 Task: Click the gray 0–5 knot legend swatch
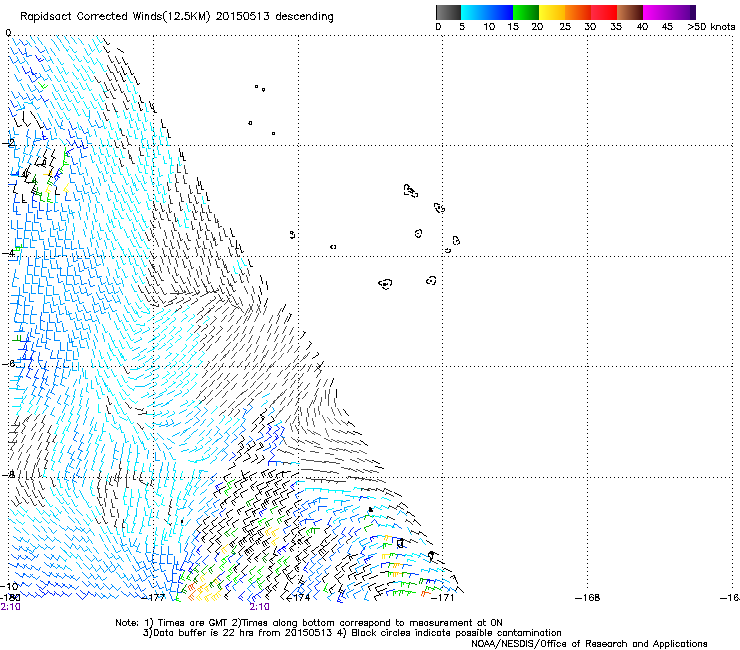[x=448, y=12]
